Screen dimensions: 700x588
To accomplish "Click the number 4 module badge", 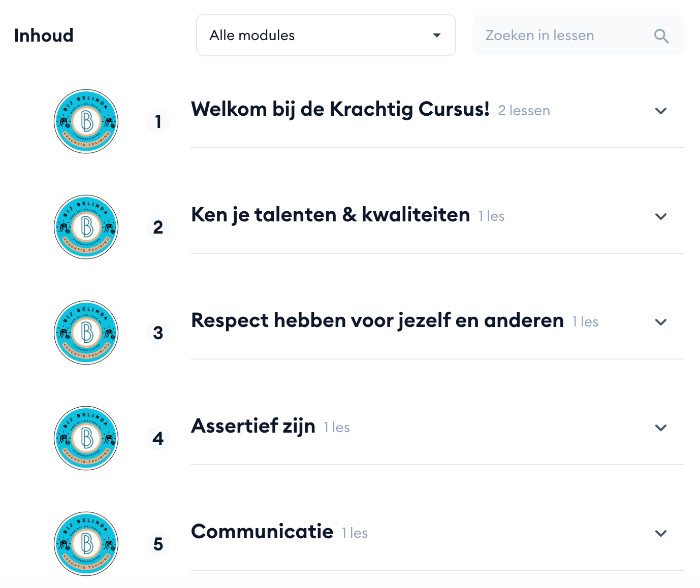I will click(158, 438).
